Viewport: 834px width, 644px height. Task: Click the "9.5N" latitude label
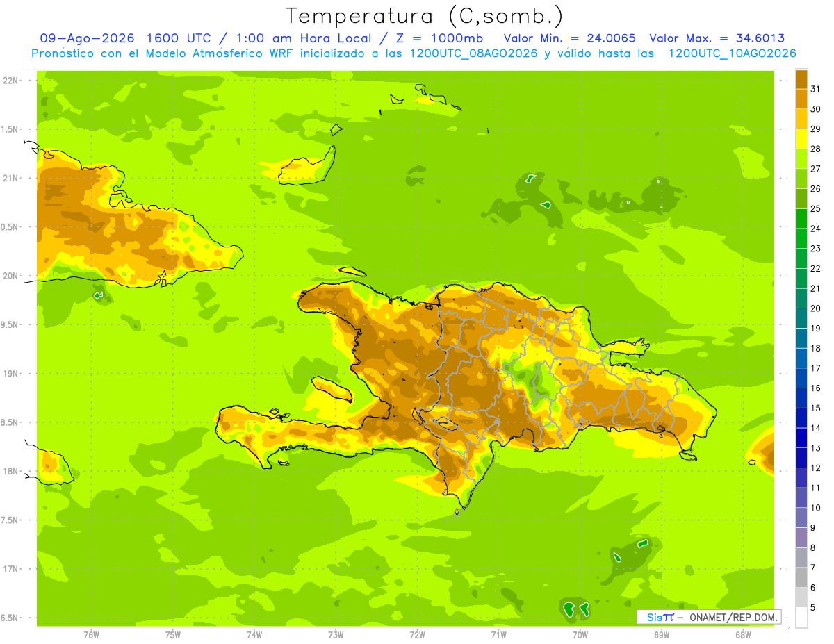point(10,324)
